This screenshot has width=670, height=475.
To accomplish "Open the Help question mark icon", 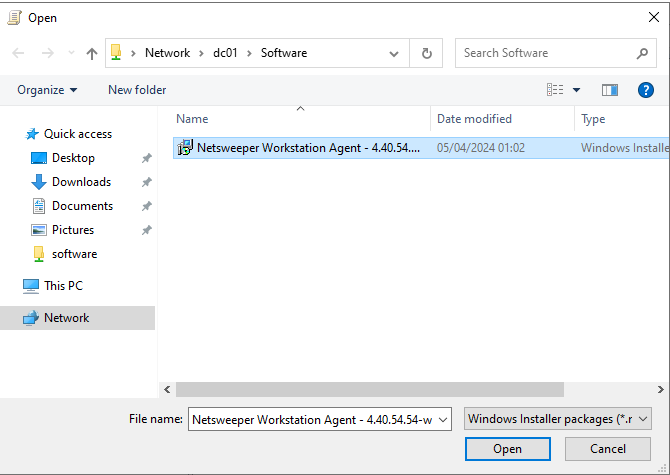I will [x=646, y=90].
